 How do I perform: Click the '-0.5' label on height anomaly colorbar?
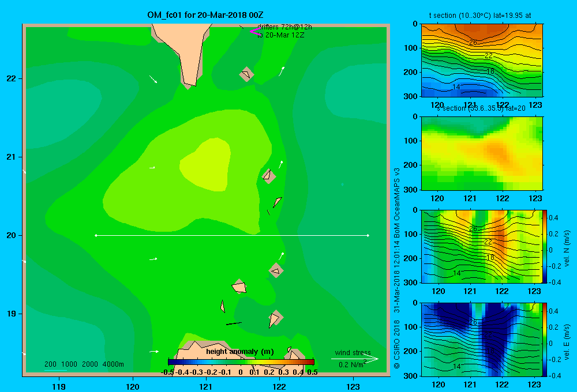168,372
